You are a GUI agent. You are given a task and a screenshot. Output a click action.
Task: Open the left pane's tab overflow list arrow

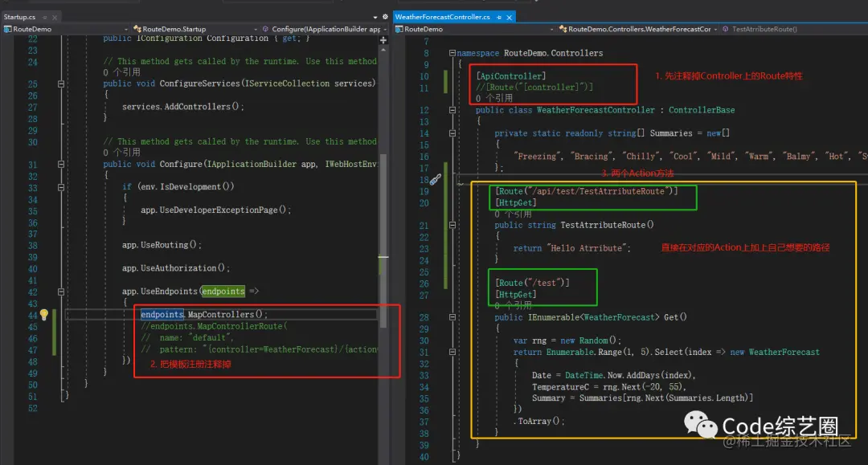pos(375,17)
